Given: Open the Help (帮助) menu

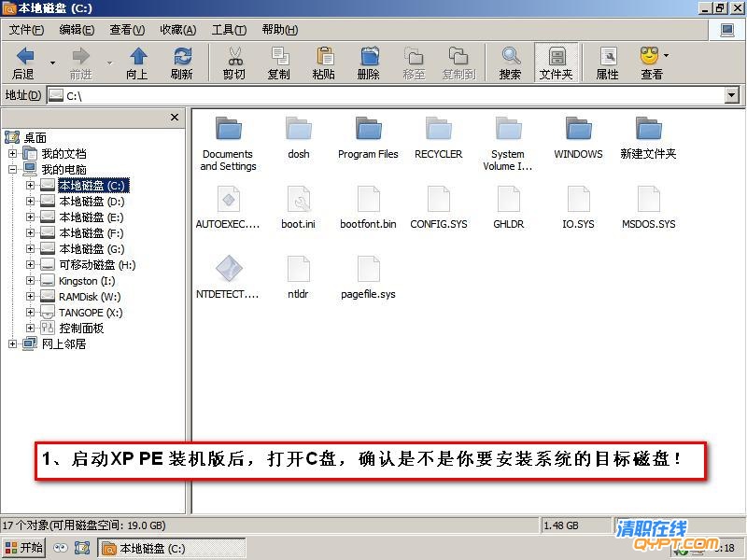Looking at the screenshot, I should coord(279,30).
